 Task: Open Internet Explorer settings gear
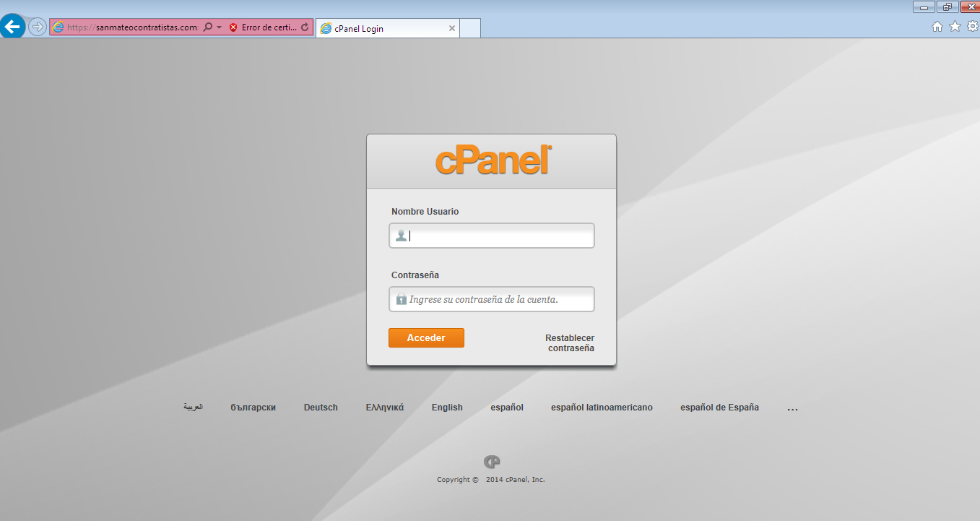[x=972, y=26]
